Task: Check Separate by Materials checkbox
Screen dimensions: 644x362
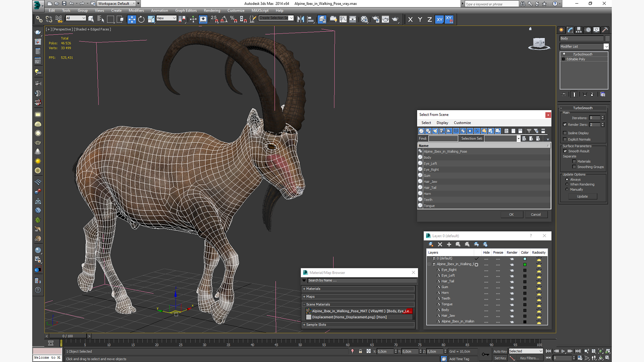Action: [574, 162]
